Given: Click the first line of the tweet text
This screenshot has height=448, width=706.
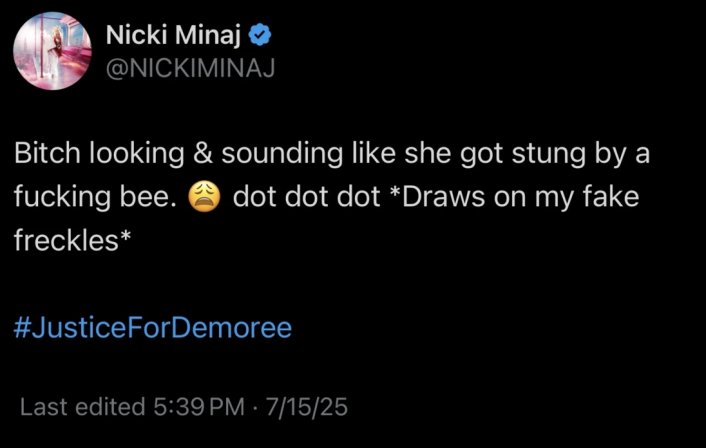Looking at the screenshot, I should [332, 154].
